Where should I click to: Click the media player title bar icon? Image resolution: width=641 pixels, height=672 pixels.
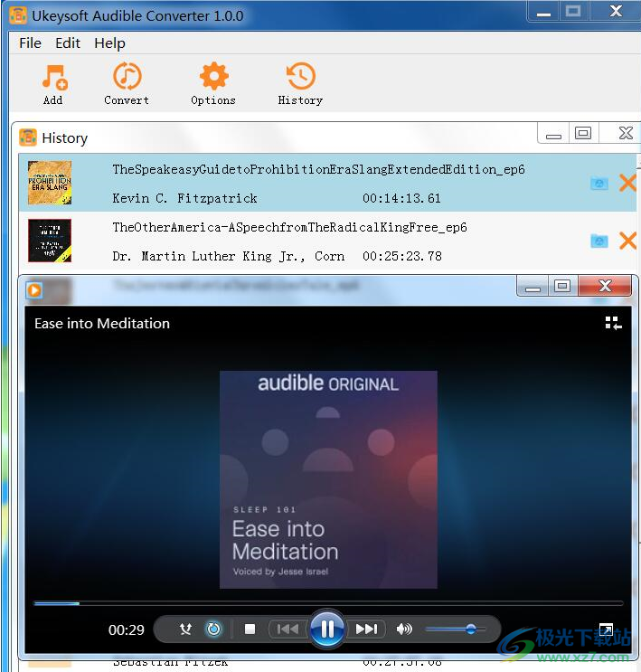point(34,290)
